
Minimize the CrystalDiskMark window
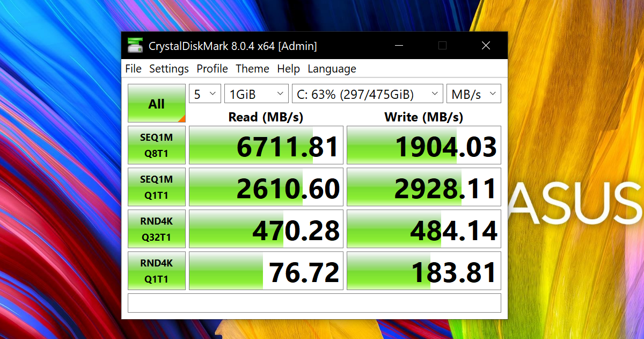399,46
